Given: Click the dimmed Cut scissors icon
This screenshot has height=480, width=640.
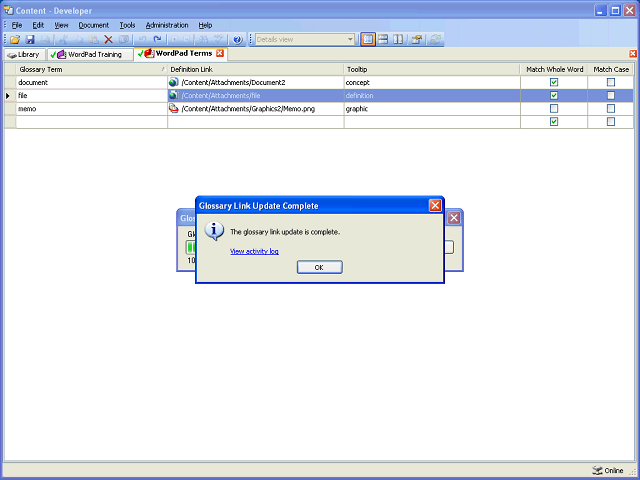Looking at the screenshot, I should pos(63,40).
